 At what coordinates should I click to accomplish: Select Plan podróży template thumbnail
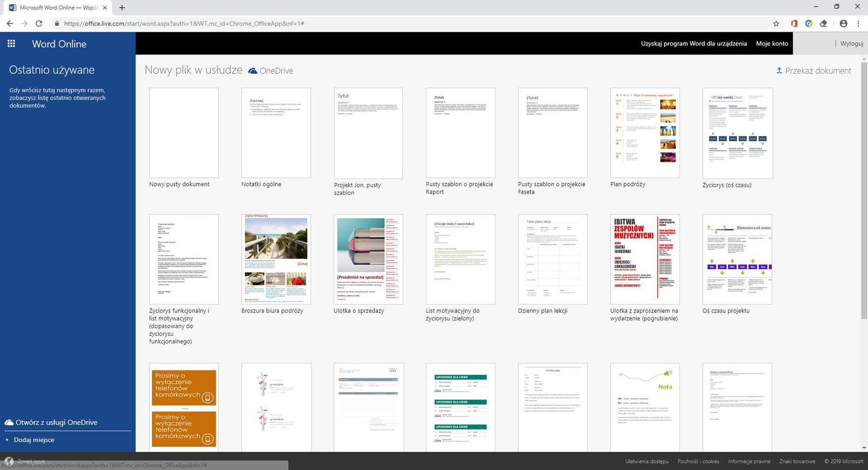click(x=645, y=133)
